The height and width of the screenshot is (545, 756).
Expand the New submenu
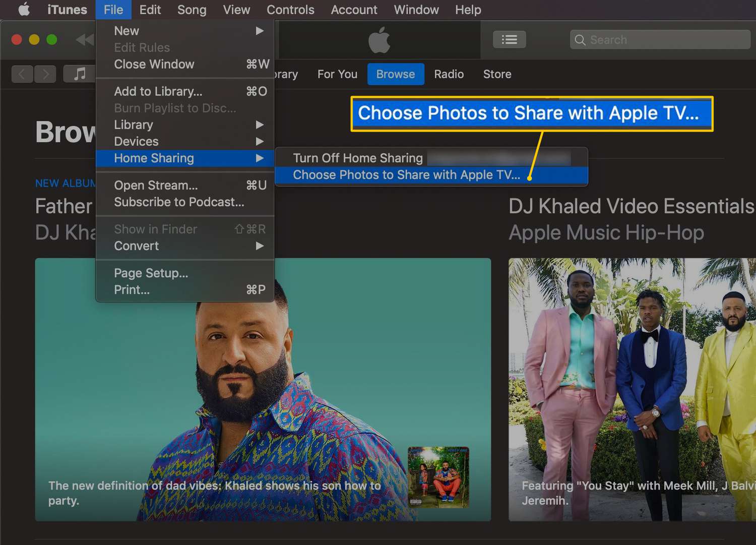pos(184,31)
